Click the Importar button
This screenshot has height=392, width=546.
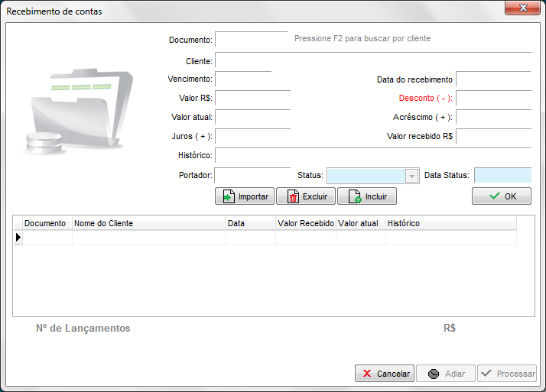pos(245,196)
